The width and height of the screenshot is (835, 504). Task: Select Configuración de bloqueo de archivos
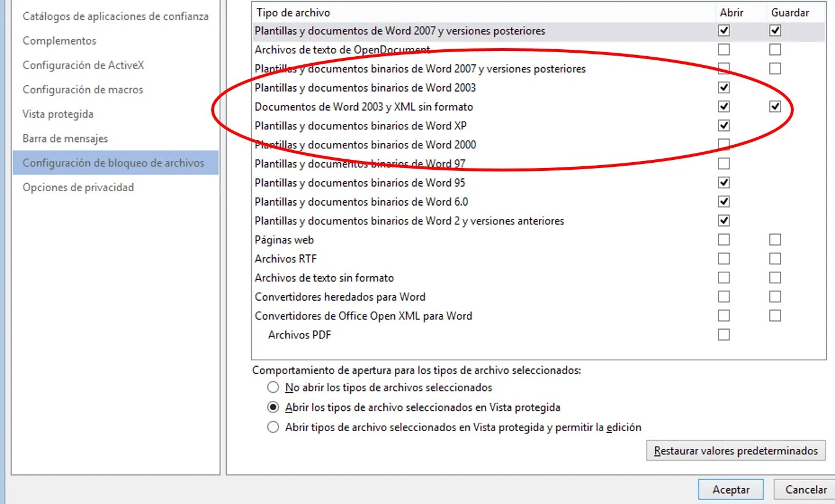pyautogui.click(x=115, y=163)
